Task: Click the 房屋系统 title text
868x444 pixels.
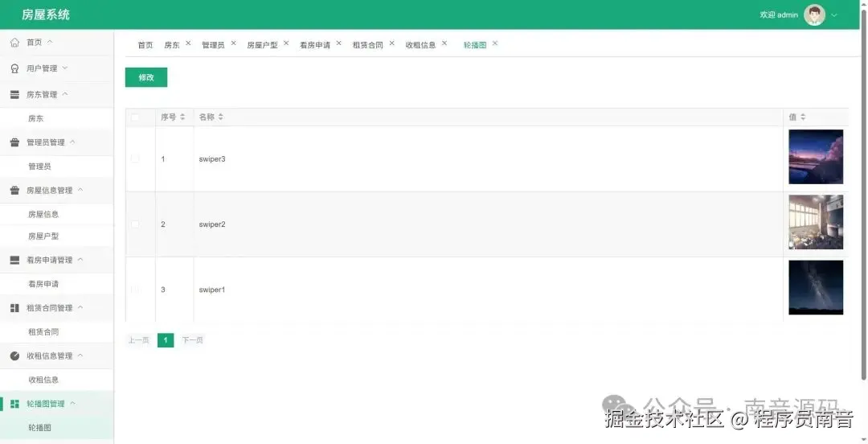Action: (x=46, y=15)
